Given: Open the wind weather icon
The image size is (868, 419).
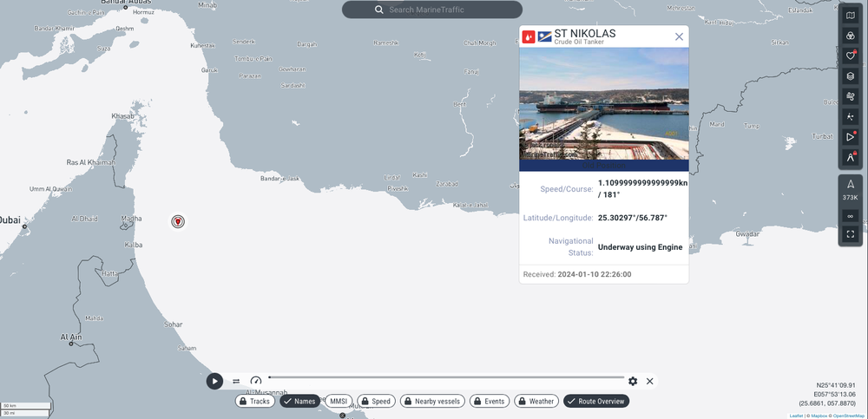Looking at the screenshot, I should click(851, 96).
